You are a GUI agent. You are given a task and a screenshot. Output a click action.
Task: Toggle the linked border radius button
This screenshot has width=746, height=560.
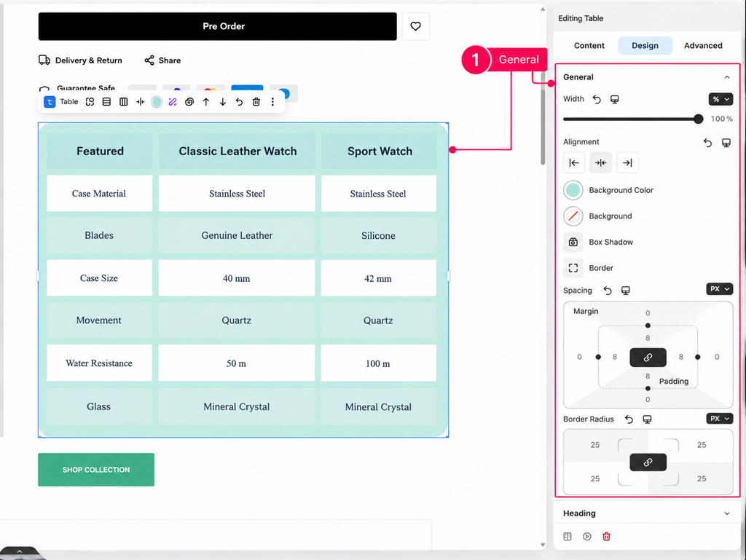click(648, 462)
